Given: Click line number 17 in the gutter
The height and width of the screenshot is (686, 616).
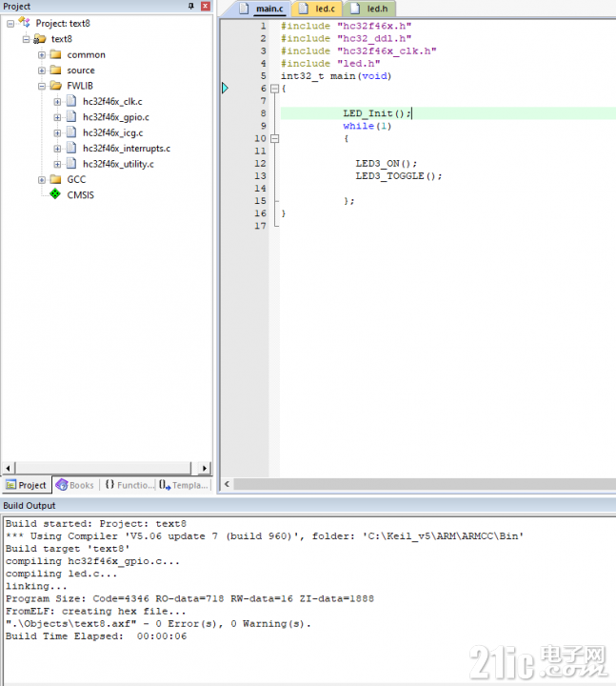Looking at the screenshot, I should [x=260, y=226].
